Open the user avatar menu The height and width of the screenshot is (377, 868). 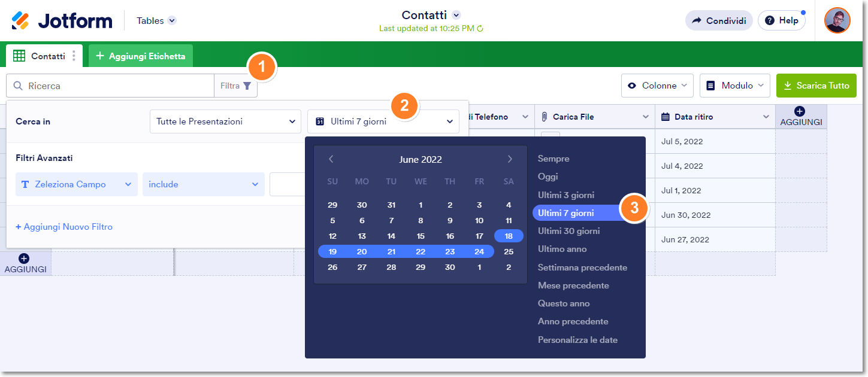[x=837, y=20]
